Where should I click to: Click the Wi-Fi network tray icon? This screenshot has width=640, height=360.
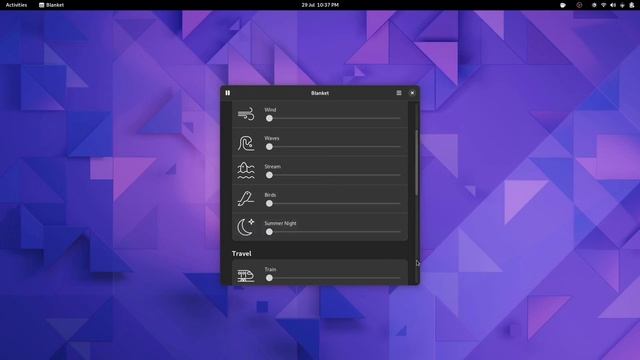point(603,5)
